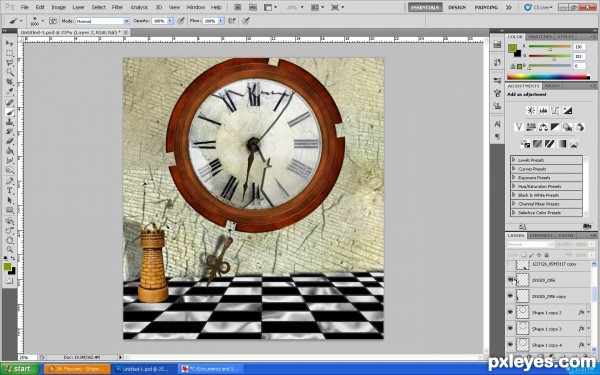Add a Curves adjustment

(555, 111)
